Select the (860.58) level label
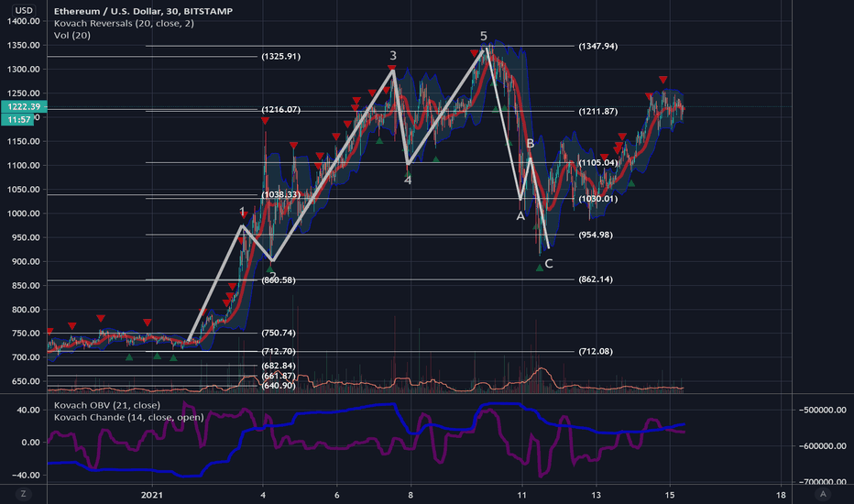Image resolution: width=854 pixels, height=504 pixels. 279,280
